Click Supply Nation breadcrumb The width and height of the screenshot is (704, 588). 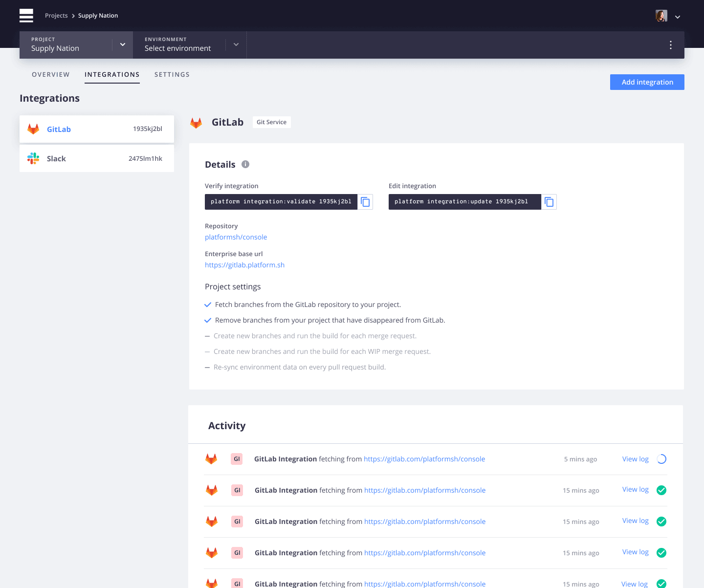(x=98, y=16)
